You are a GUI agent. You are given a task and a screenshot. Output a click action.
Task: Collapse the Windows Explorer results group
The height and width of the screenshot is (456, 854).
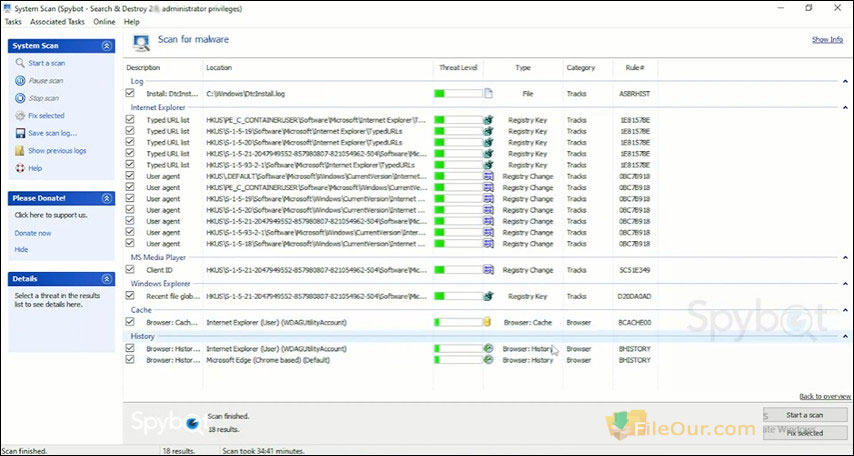845,284
